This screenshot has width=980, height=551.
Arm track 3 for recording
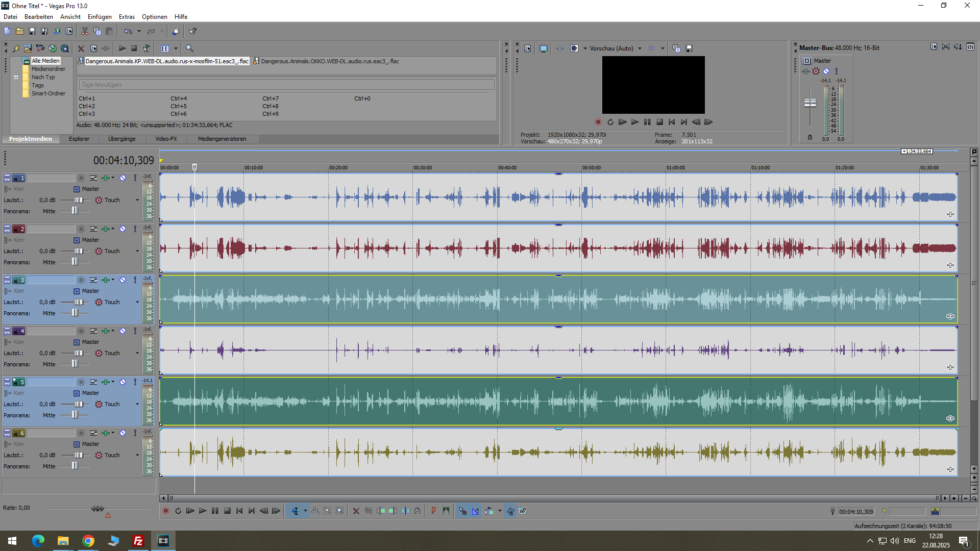click(81, 280)
